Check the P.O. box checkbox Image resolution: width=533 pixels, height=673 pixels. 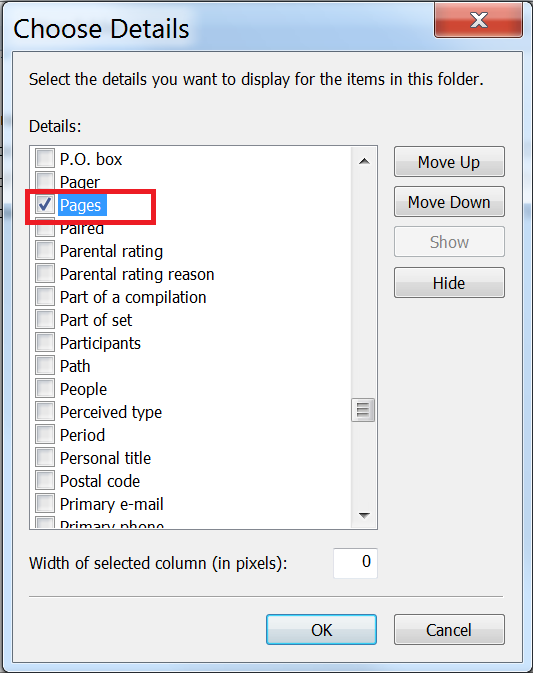(x=45, y=158)
